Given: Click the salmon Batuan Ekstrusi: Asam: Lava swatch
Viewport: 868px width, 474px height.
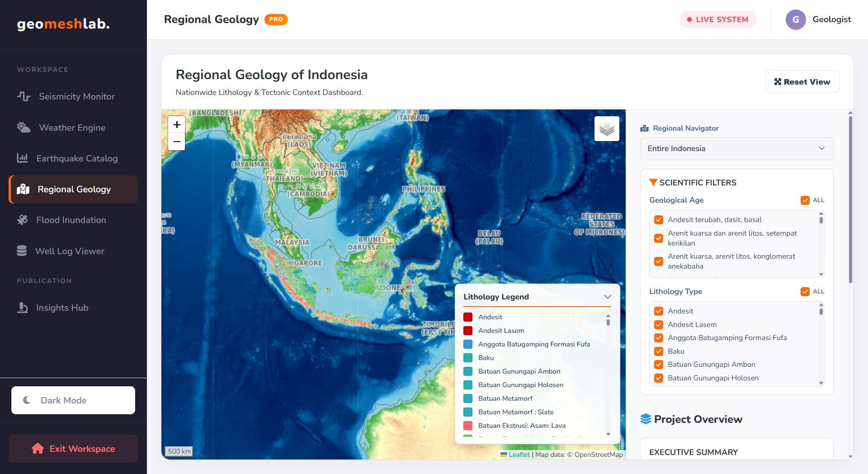Looking at the screenshot, I should click(x=468, y=426).
